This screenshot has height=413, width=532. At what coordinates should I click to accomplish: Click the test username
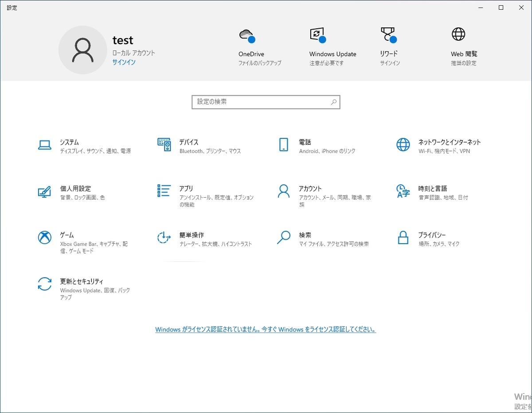click(123, 40)
